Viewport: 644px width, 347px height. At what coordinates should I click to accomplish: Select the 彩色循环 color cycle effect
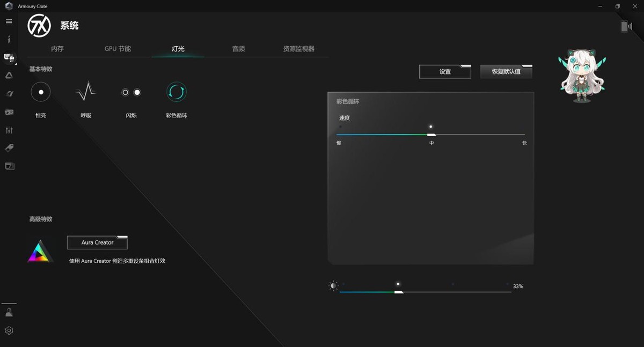point(176,92)
